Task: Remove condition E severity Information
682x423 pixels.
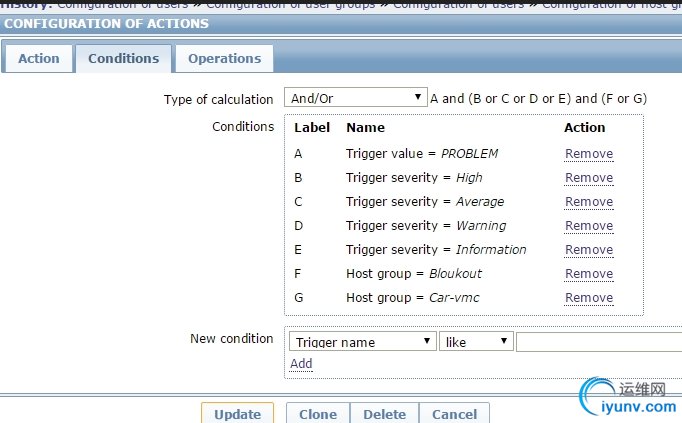Action: tap(589, 250)
